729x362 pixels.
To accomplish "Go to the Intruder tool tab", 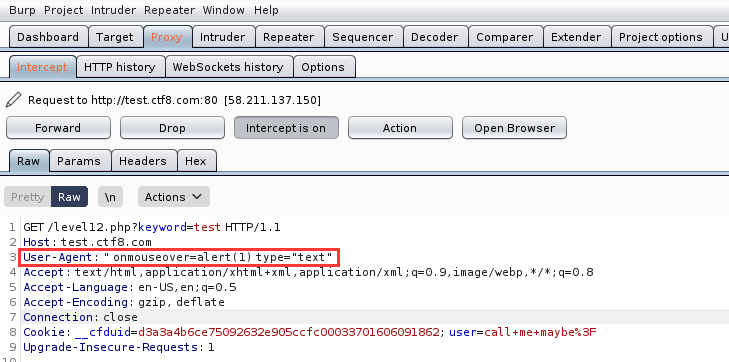I will pos(222,37).
